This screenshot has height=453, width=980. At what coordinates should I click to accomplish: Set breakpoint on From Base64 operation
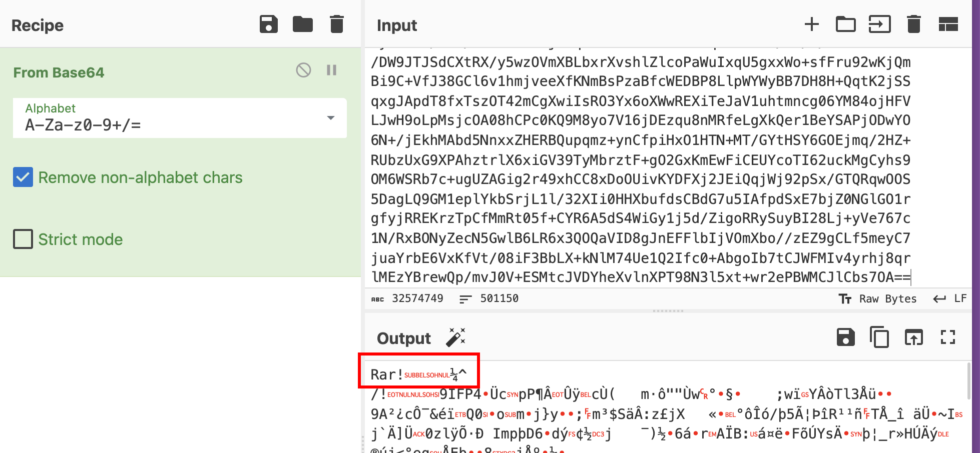click(x=331, y=70)
